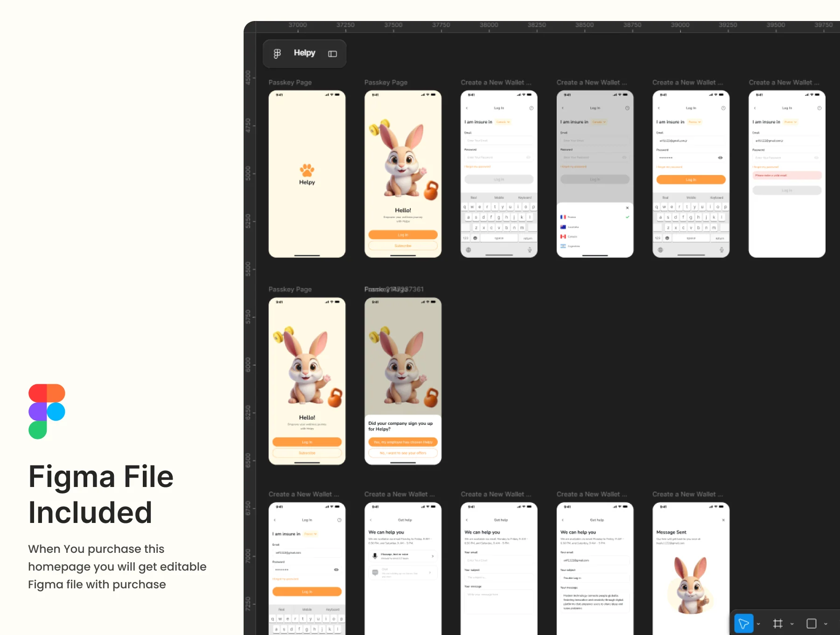Click email field in valid-email error frame
The image size is (840, 635).
pyautogui.click(x=787, y=141)
